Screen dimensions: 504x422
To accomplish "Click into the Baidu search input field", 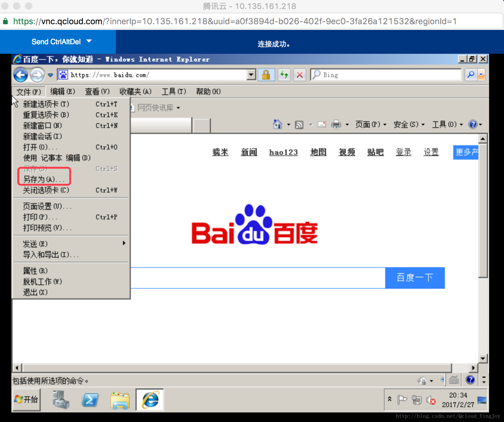I will tap(258, 278).
